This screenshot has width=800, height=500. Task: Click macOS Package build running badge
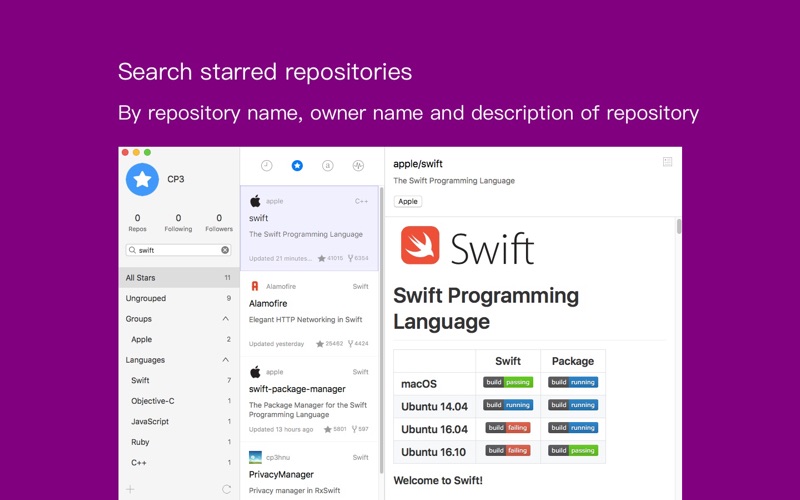pos(573,382)
